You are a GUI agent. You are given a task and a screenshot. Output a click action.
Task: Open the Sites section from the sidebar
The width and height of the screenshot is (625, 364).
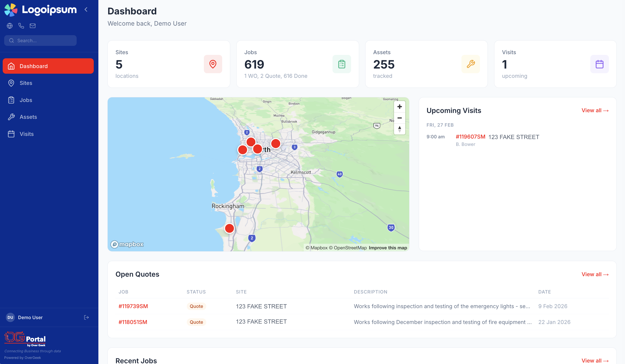[26, 83]
